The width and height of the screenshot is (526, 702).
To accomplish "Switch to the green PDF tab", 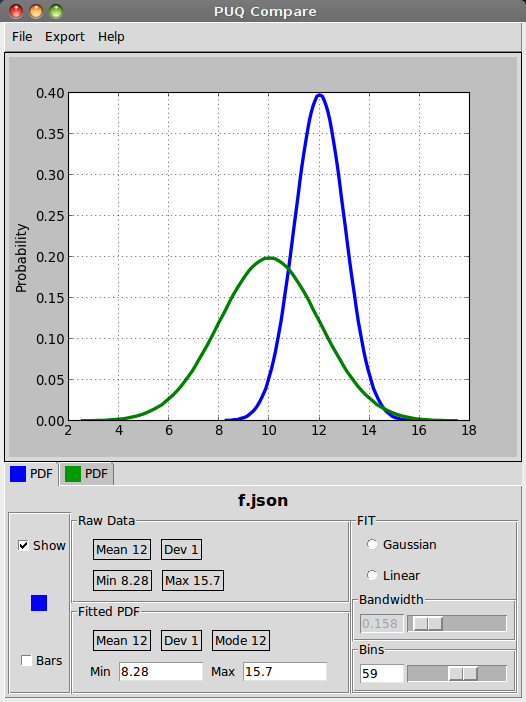I will click(x=86, y=474).
